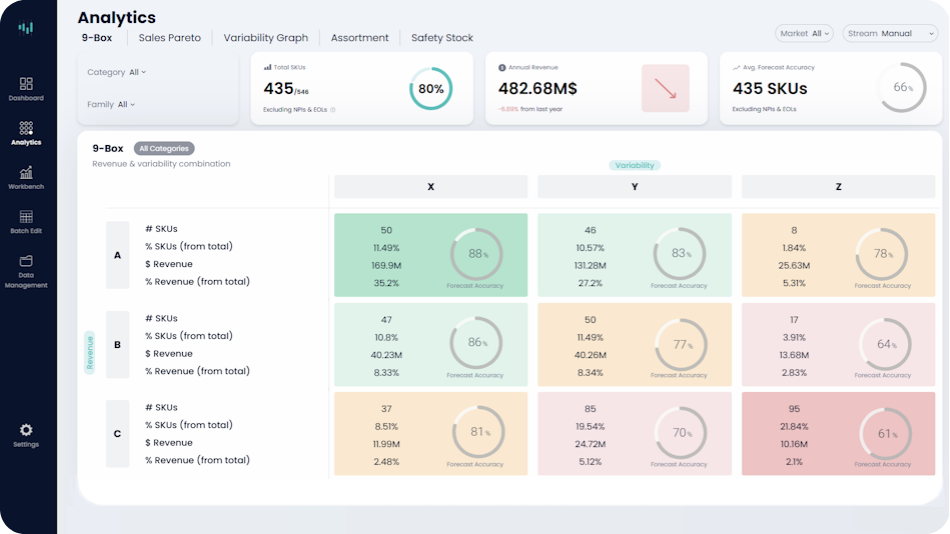Open the Safety Stock tab
The width and height of the screenshot is (950, 534).
tap(442, 38)
